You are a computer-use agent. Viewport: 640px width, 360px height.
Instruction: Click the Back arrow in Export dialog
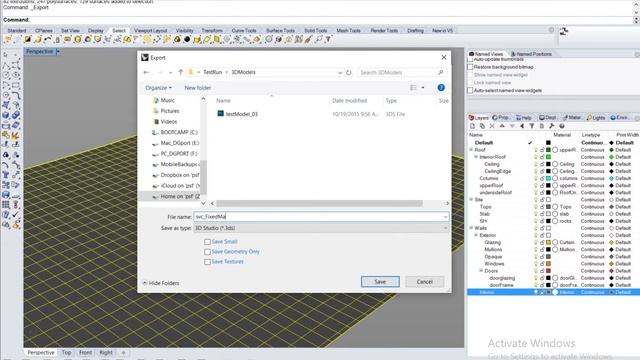coord(146,72)
